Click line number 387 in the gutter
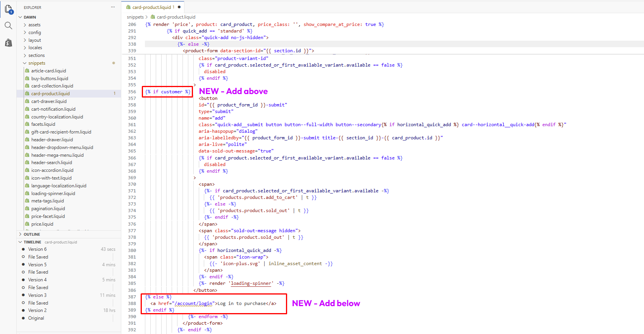This screenshot has height=334, width=644. [132, 297]
